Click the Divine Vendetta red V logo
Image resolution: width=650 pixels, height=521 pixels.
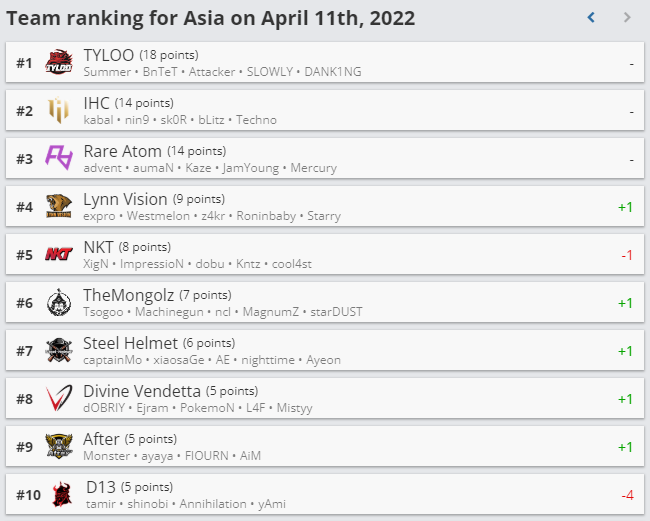(59, 398)
